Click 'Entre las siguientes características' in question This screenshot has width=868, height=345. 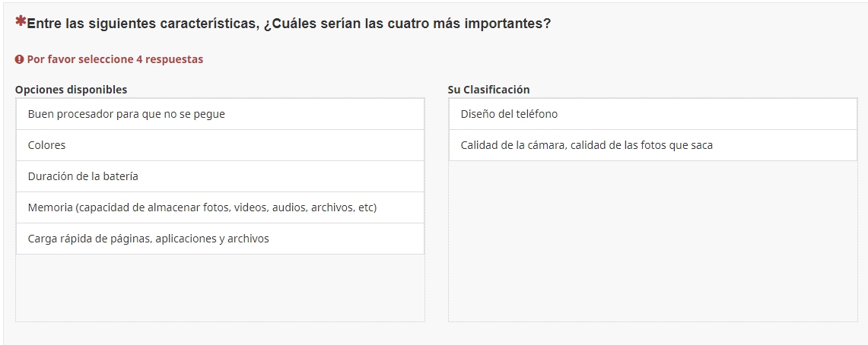pyautogui.click(x=143, y=24)
